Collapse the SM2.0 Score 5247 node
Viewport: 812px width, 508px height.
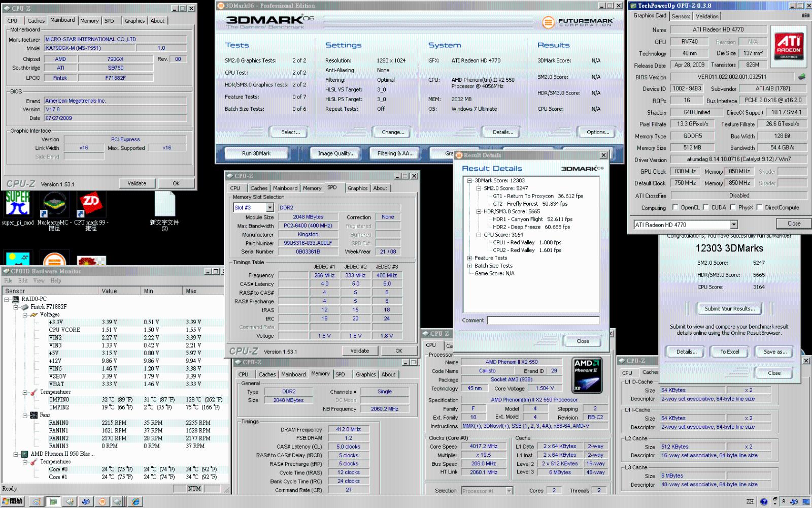click(479, 188)
